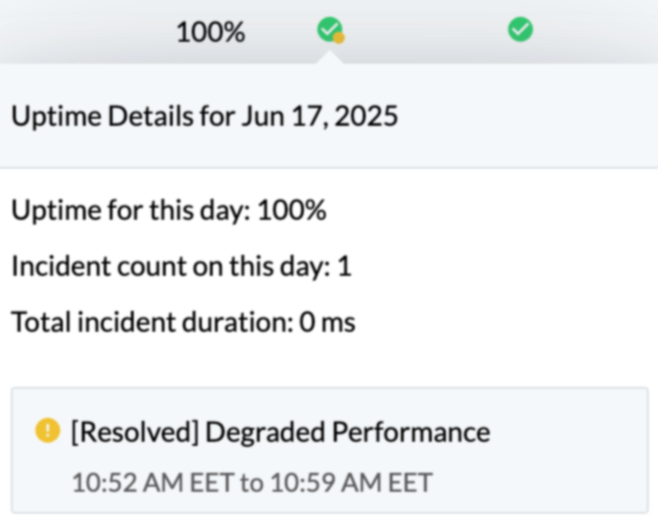Image resolution: width=658 pixels, height=523 pixels.
Task: Click the plain green checkmark status icon
Action: pyautogui.click(x=520, y=30)
